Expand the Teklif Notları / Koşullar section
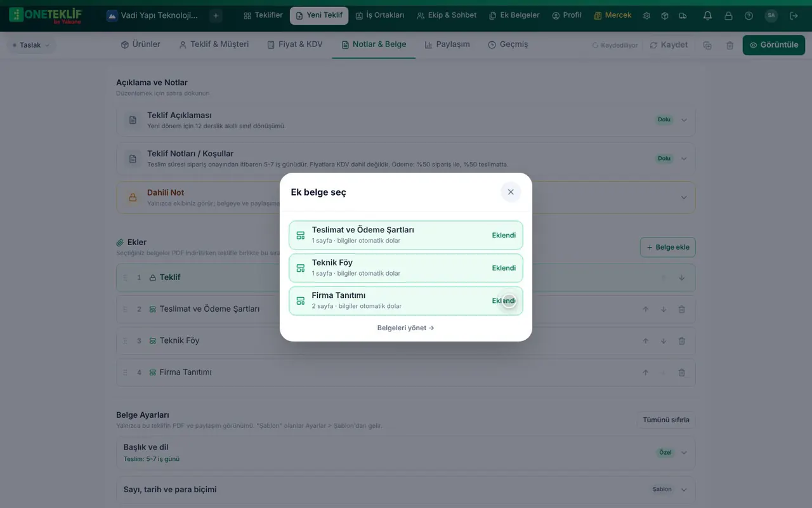 tap(406, 159)
